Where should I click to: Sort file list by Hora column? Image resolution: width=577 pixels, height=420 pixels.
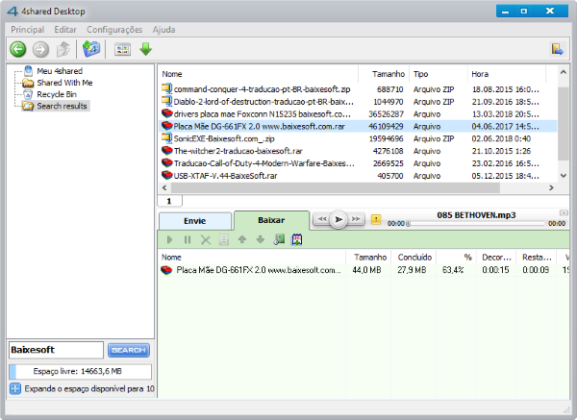(506, 74)
